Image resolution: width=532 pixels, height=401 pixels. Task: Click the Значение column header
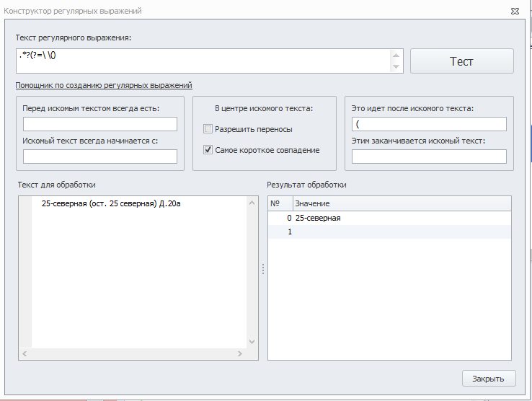pos(402,203)
